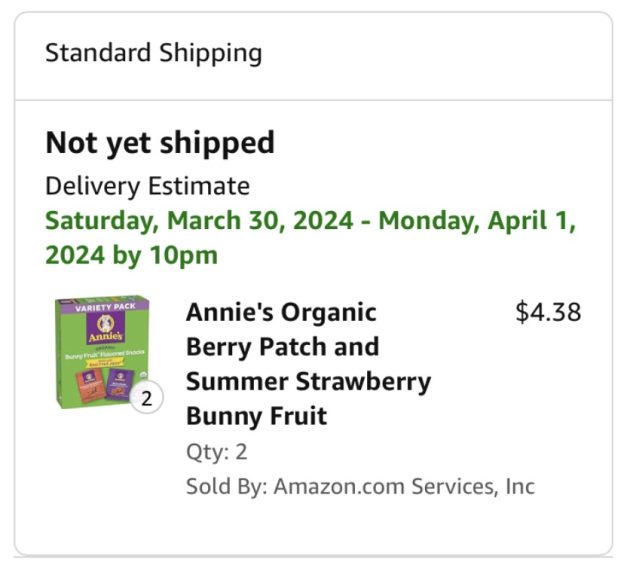The image size is (630, 568).
Task: Click the circular quantity badge showing 2
Action: click(x=146, y=399)
